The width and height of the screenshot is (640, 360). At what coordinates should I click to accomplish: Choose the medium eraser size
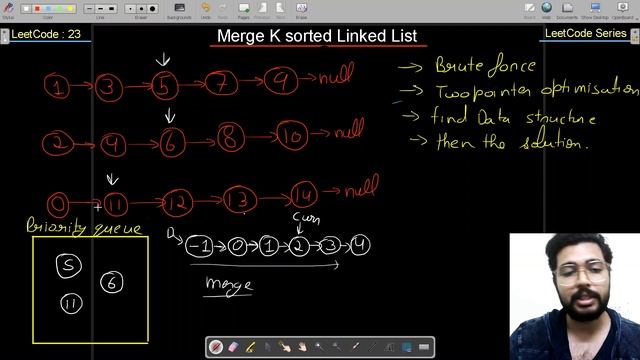[x=141, y=9]
